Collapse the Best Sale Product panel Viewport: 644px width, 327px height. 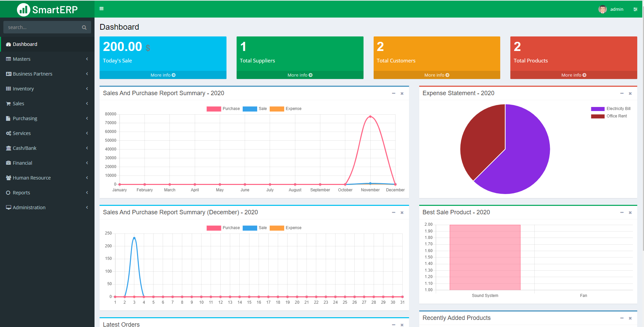coord(621,213)
